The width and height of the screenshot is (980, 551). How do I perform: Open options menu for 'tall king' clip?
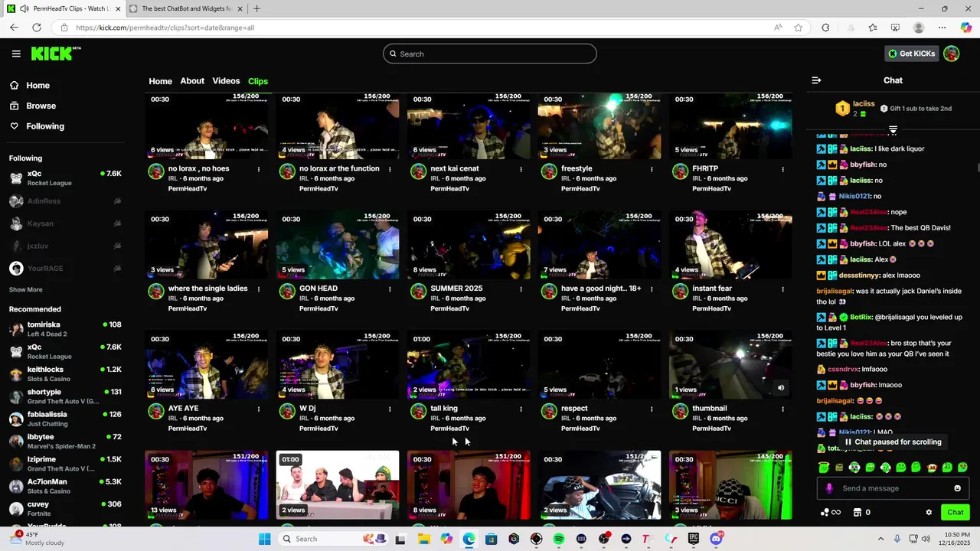pos(521,409)
